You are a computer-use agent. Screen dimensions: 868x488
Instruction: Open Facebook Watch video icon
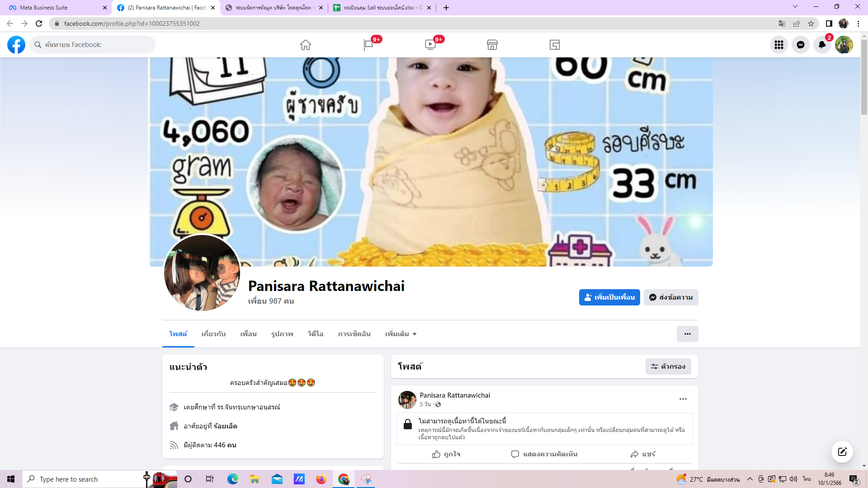(x=430, y=45)
